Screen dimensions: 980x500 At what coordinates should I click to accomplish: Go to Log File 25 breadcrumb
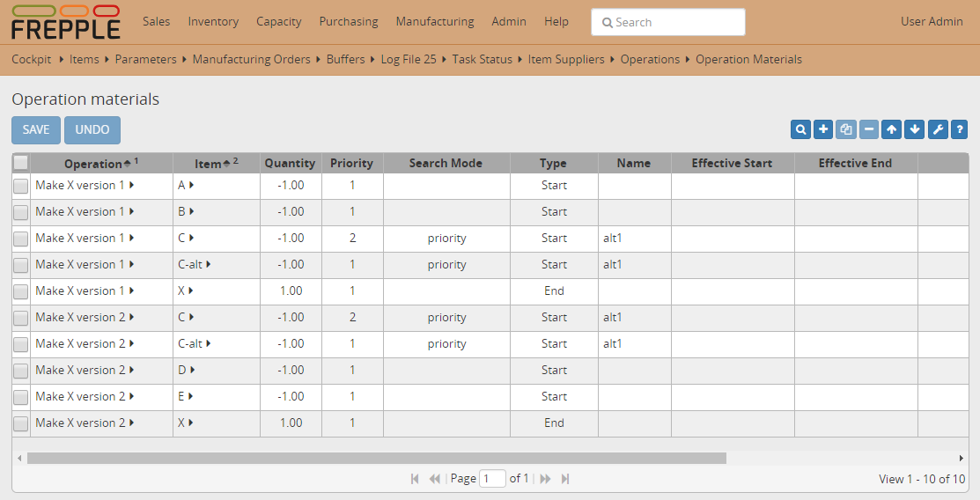pyautogui.click(x=409, y=59)
